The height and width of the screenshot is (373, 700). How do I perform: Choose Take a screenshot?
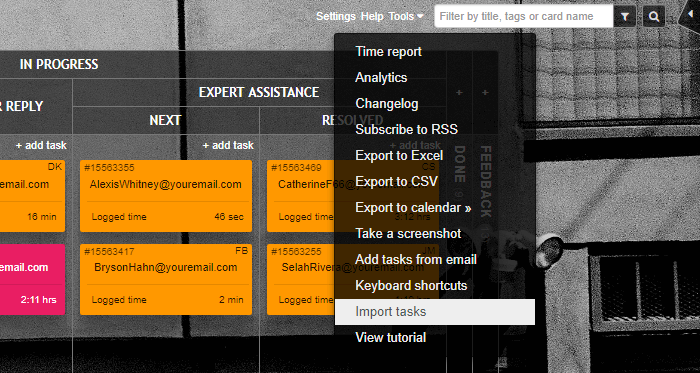(434, 233)
